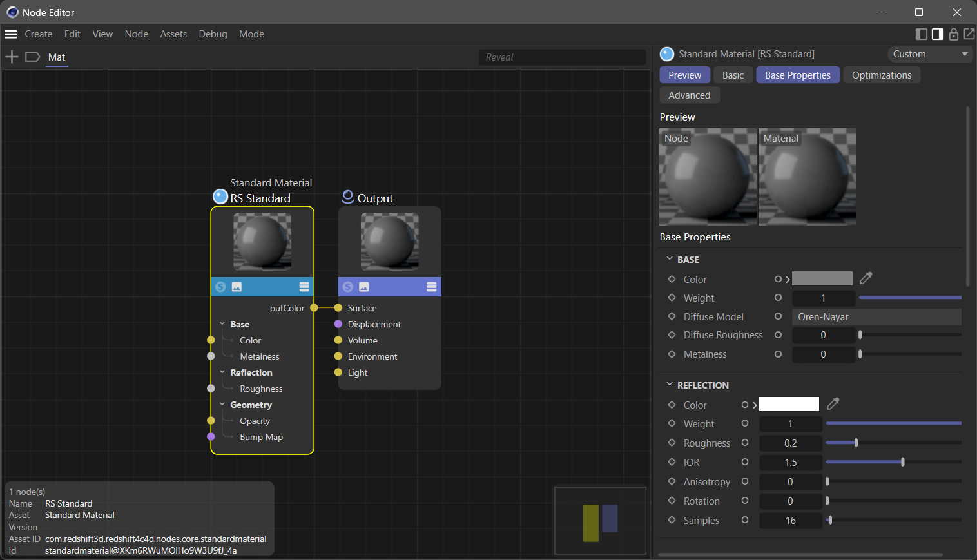Collapse Reflection group on RS Standard node
Screen dimensions: 977x560
click(x=222, y=372)
